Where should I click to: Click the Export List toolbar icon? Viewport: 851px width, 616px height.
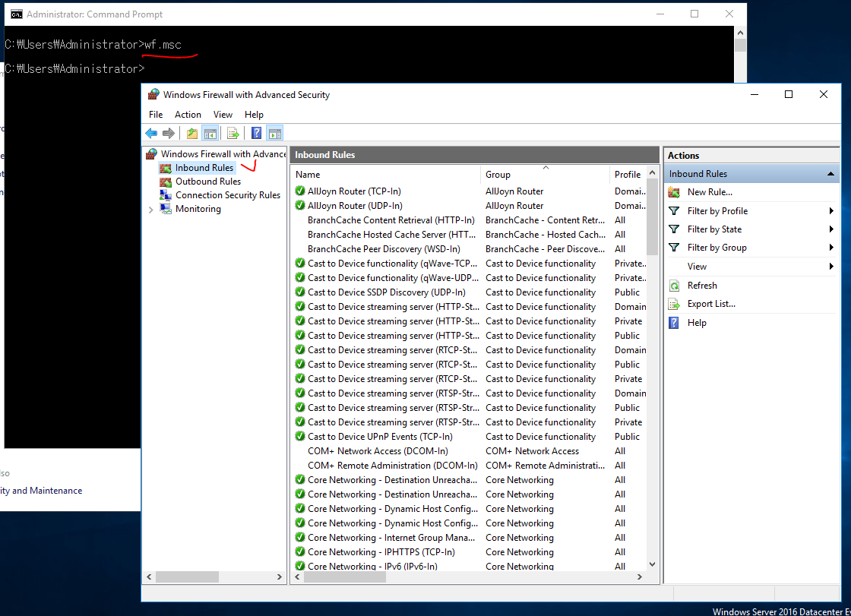[x=233, y=133]
